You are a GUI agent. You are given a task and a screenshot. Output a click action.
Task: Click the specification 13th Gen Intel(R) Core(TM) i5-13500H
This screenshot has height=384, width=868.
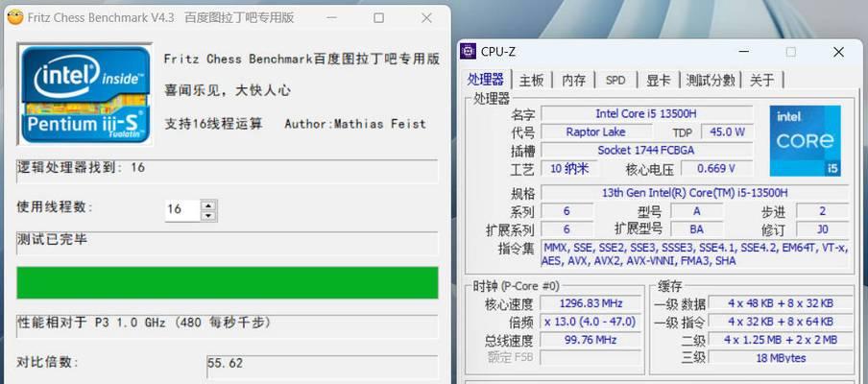pyautogui.click(x=695, y=193)
